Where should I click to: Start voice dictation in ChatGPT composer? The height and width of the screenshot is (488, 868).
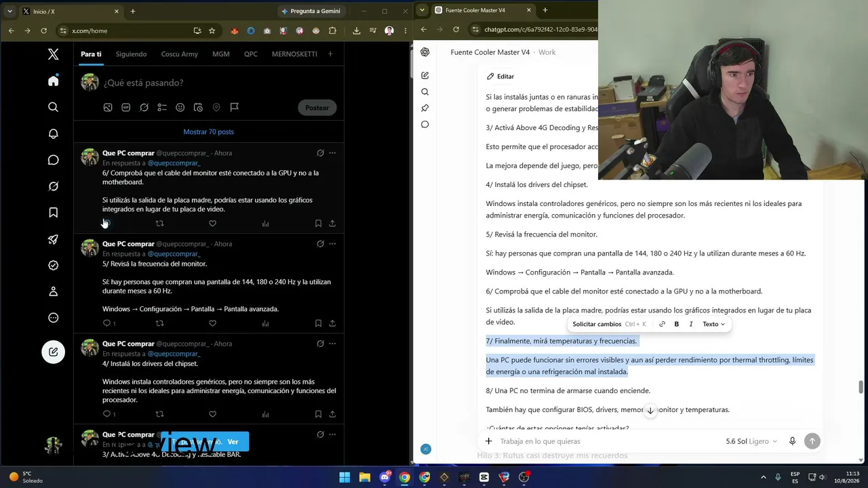[x=792, y=441]
